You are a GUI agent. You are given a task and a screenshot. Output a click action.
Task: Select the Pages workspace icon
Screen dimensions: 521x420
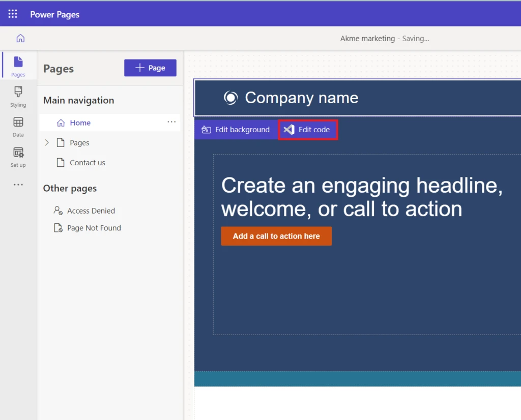pos(18,66)
